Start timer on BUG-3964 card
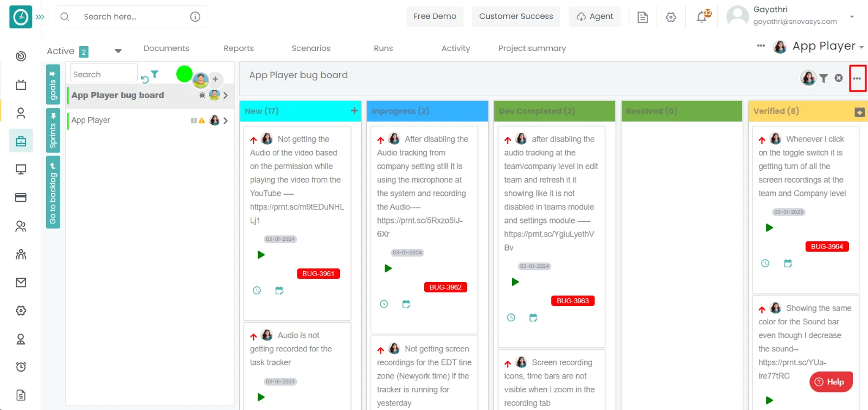The image size is (868, 410). tap(769, 228)
